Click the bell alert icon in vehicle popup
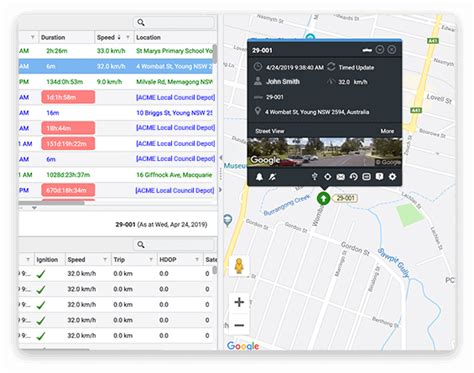Viewport: 474px width, 373px height. coord(259,177)
